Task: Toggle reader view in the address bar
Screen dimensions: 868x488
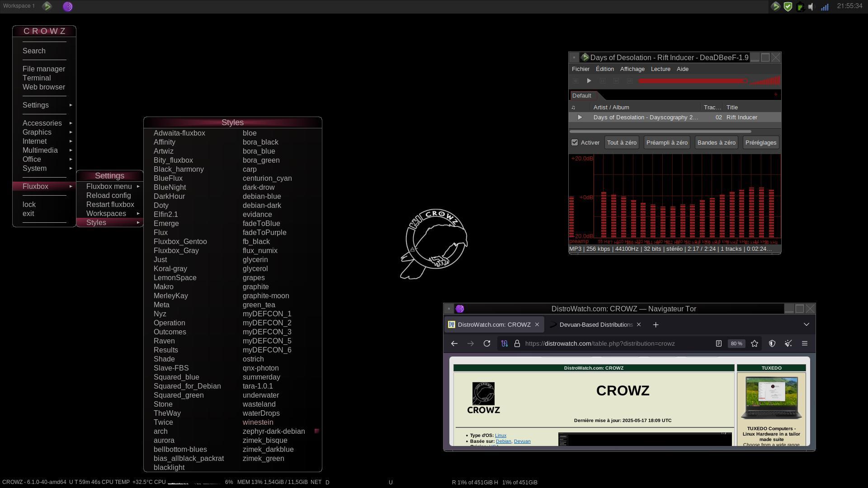Action: [719, 344]
